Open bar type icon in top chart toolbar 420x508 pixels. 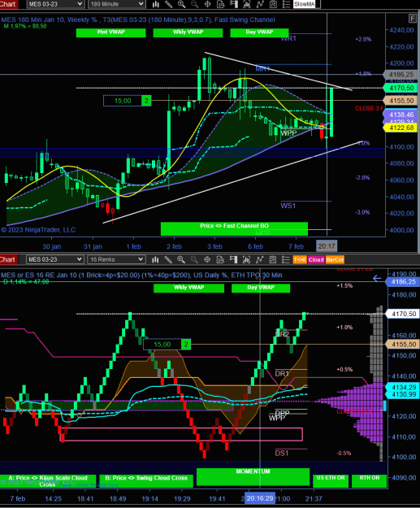tap(156, 4)
